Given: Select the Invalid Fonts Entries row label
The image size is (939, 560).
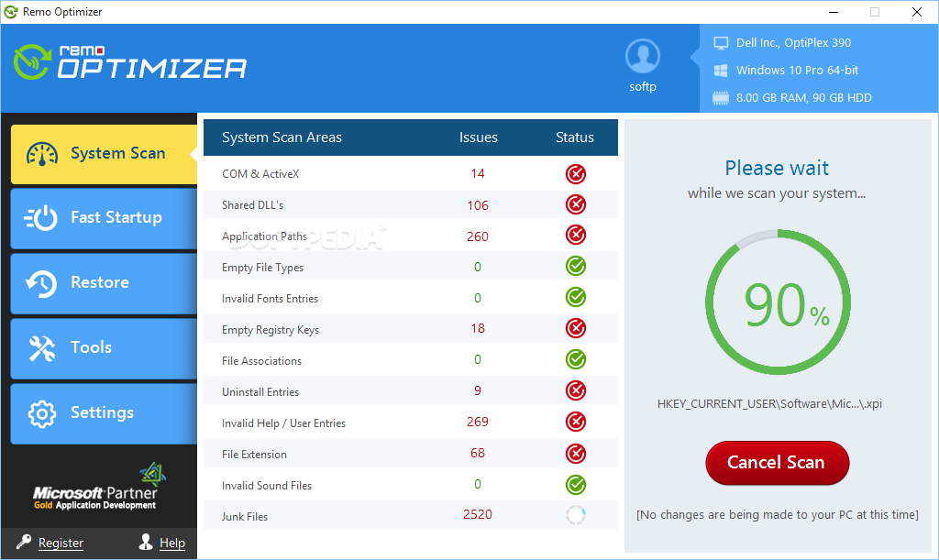Looking at the screenshot, I should tap(271, 299).
